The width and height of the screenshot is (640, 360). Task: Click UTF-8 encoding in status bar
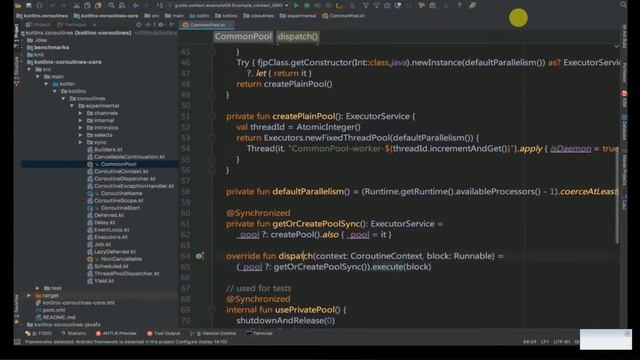(x=562, y=342)
